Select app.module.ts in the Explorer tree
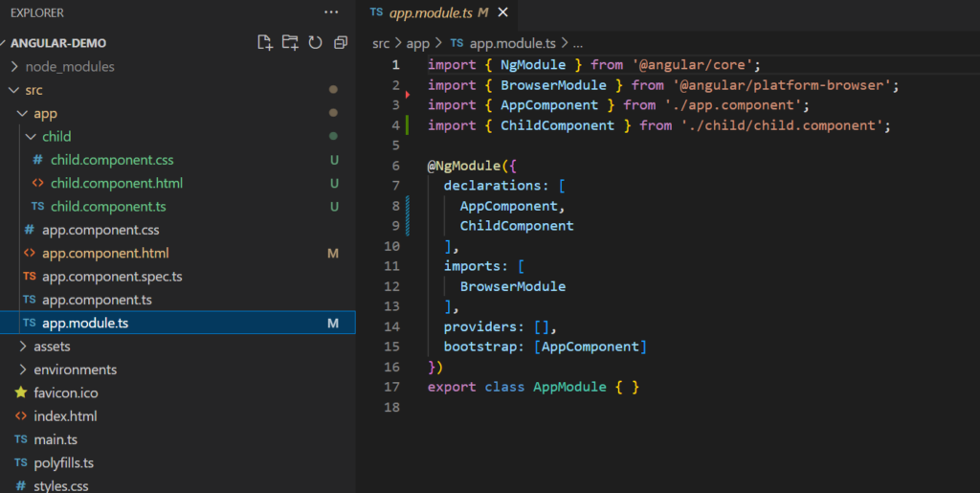The width and height of the screenshot is (980, 493). (x=177, y=323)
